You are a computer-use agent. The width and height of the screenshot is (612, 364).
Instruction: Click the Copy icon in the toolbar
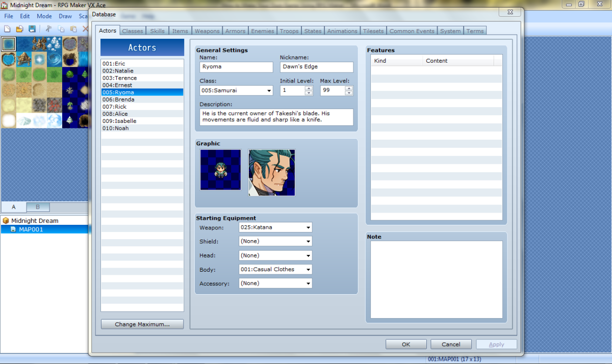pyautogui.click(x=62, y=29)
